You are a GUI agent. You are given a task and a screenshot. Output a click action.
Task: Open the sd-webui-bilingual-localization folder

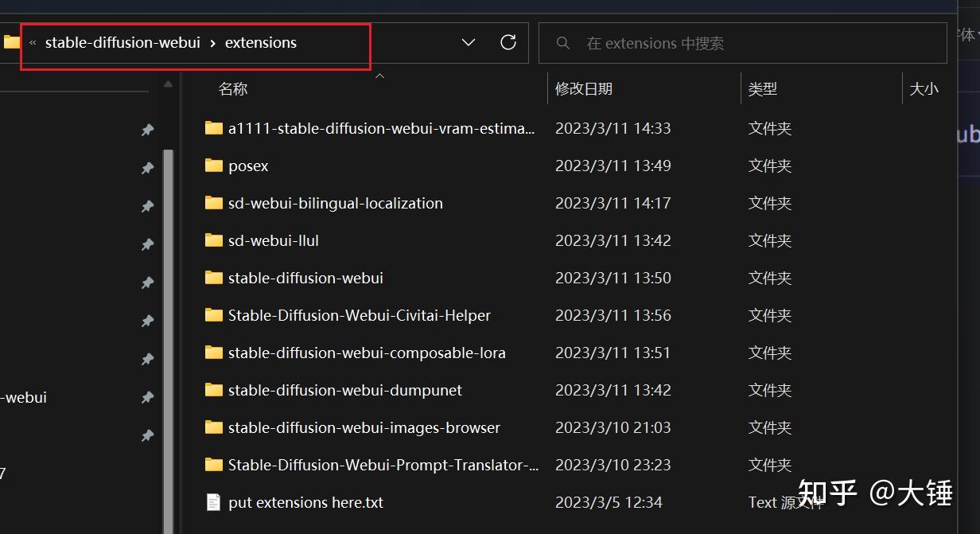334,203
